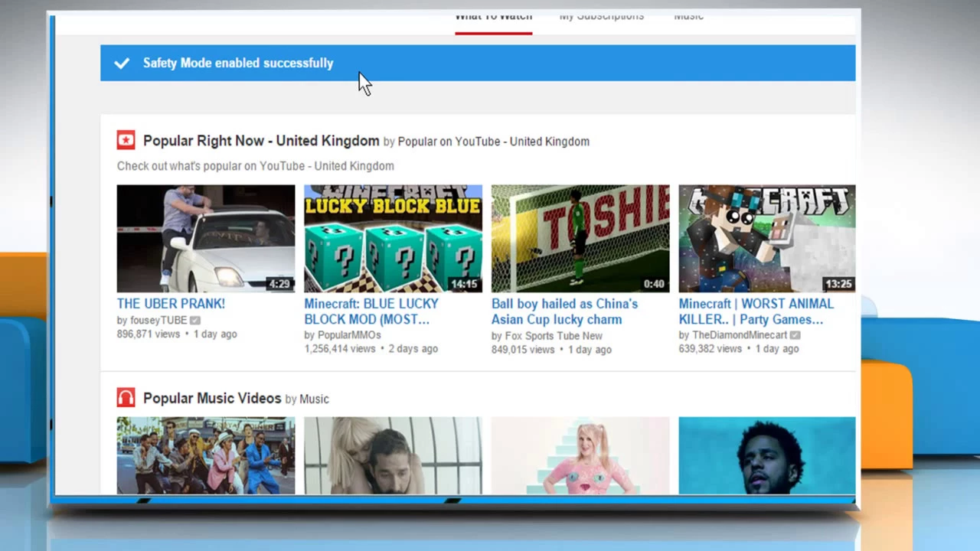Click the Safety Mode checkmark icon
980x551 pixels.
click(122, 64)
